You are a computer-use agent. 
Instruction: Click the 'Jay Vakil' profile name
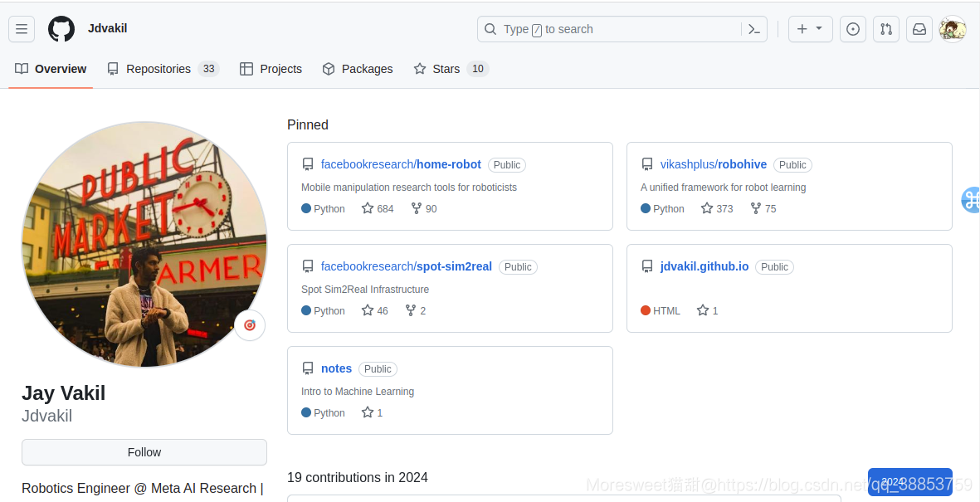click(64, 392)
